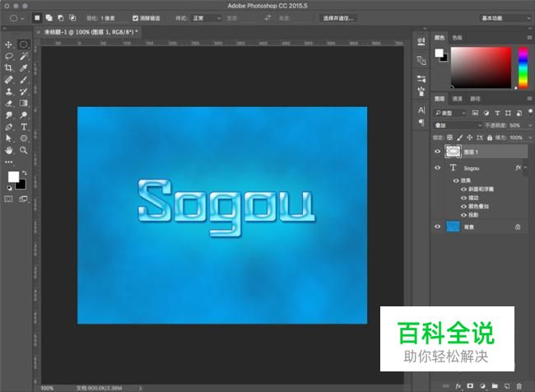The image size is (535, 392).
Task: Choose Intersect with Selection mode
Action: point(72,18)
